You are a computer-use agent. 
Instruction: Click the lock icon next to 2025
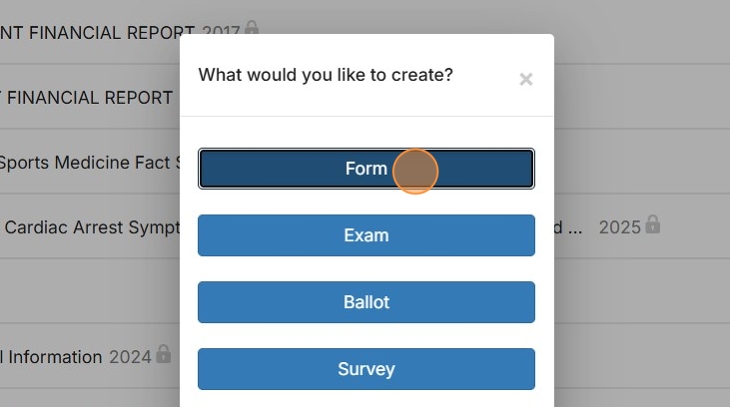click(x=652, y=225)
